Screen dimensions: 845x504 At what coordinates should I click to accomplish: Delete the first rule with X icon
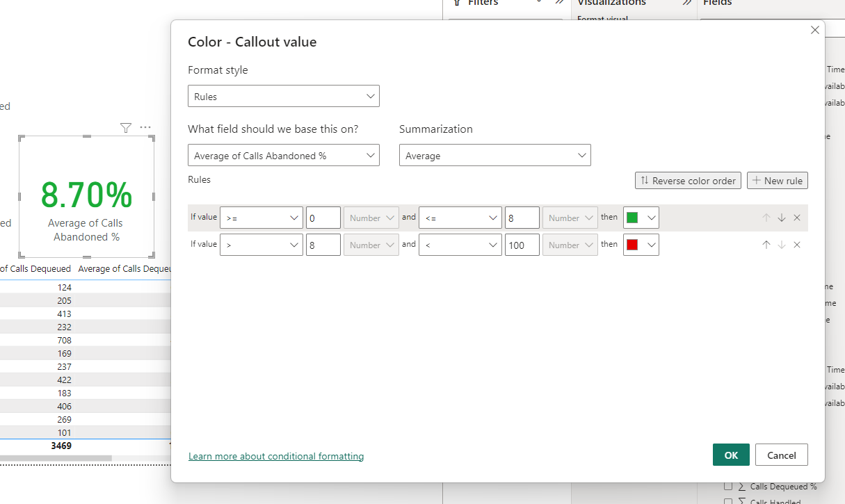[797, 218]
